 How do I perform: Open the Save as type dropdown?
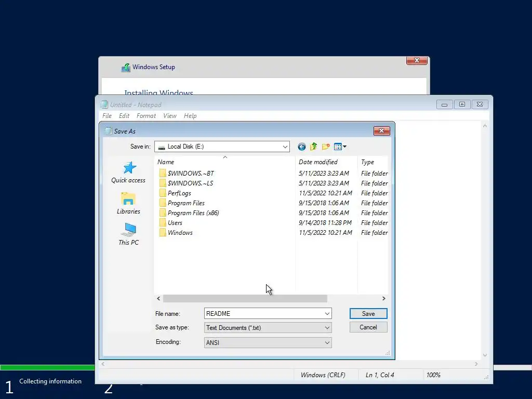(x=268, y=328)
